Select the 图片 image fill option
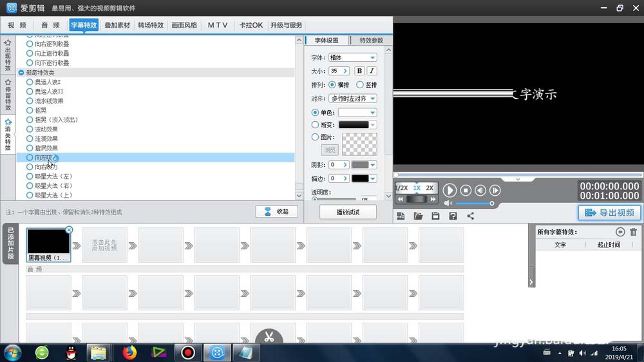 (x=315, y=137)
